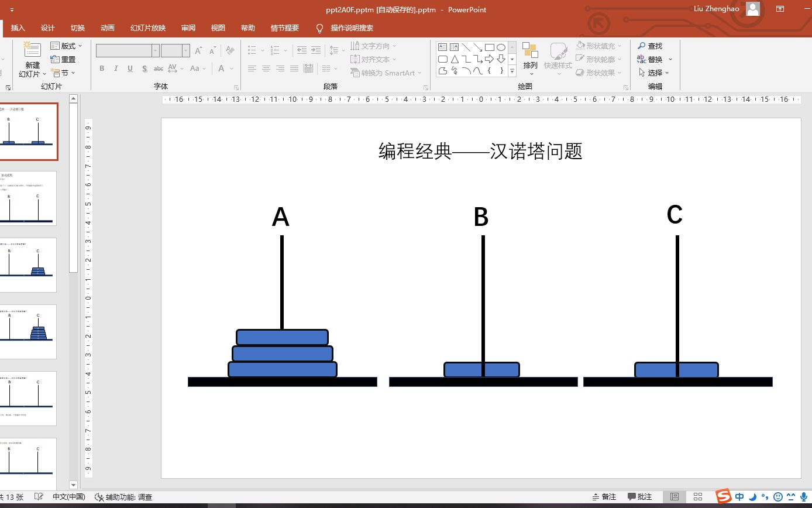Click the Decrease List Level icon

click(x=302, y=50)
